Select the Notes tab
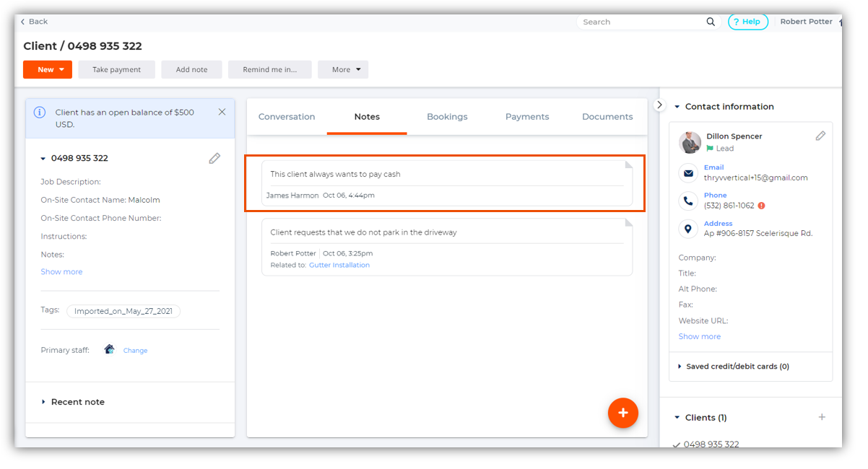 click(x=367, y=116)
